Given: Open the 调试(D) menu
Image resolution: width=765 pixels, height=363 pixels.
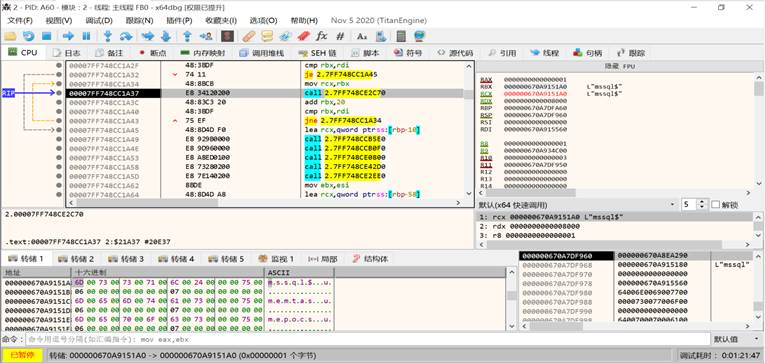Looking at the screenshot, I should tap(99, 20).
